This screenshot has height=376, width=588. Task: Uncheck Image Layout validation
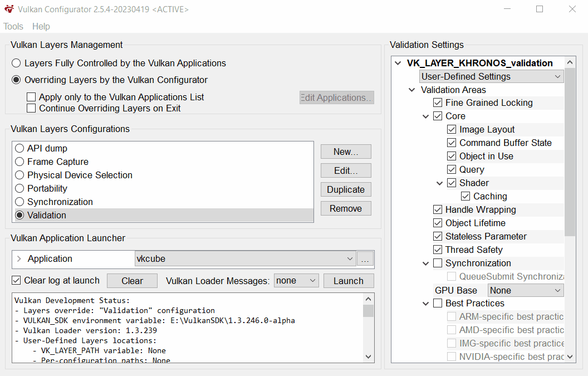pos(452,129)
